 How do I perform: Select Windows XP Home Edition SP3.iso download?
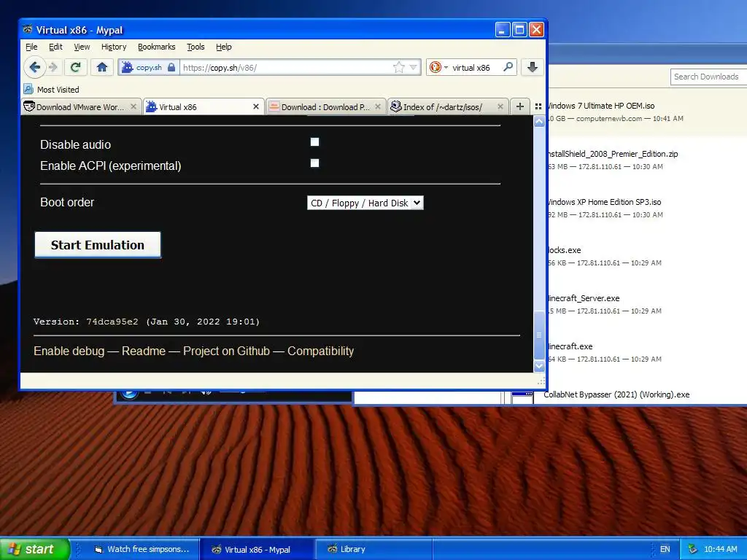[x=647, y=208]
